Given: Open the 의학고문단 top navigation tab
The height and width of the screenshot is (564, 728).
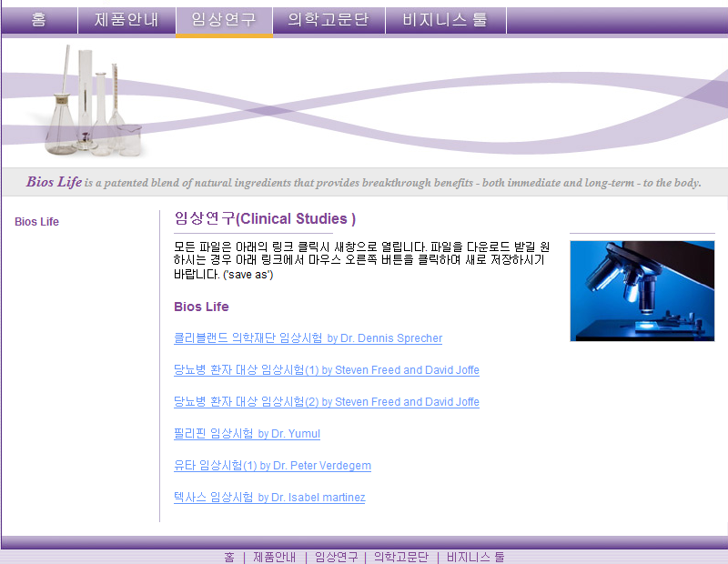Looking at the screenshot, I should (x=329, y=19).
